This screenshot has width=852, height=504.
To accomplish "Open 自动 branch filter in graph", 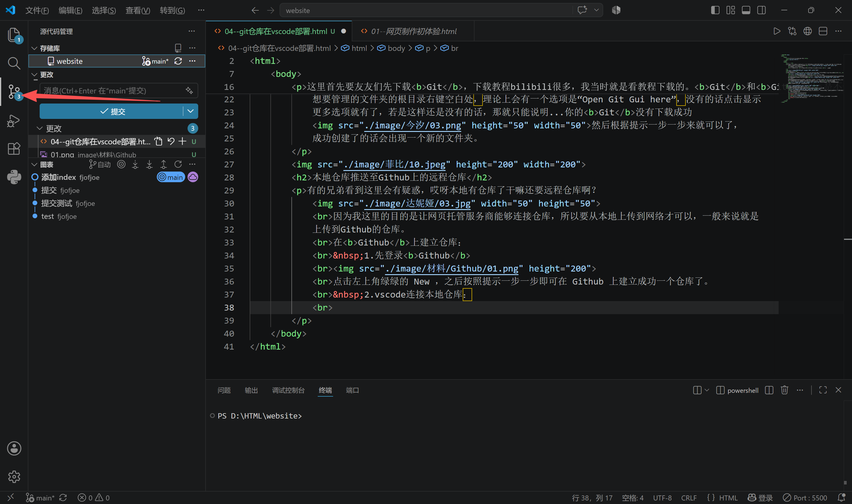I will [100, 164].
